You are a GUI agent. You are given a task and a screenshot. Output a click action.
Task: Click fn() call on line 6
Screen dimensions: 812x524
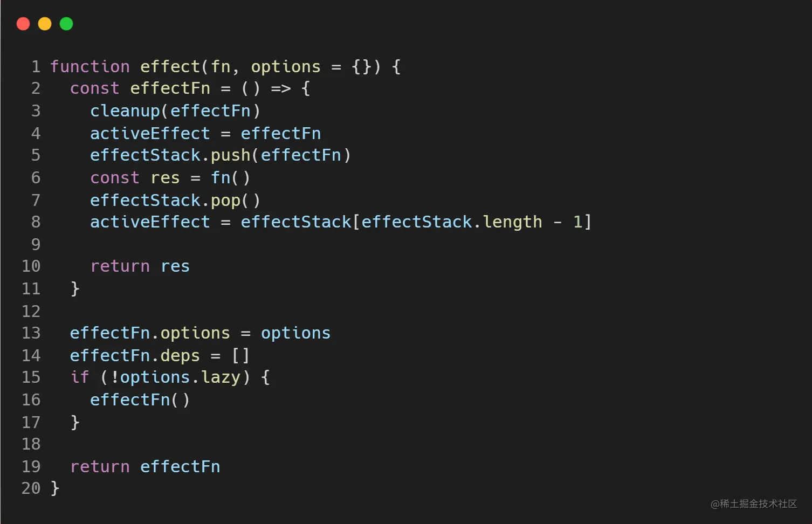(230, 178)
